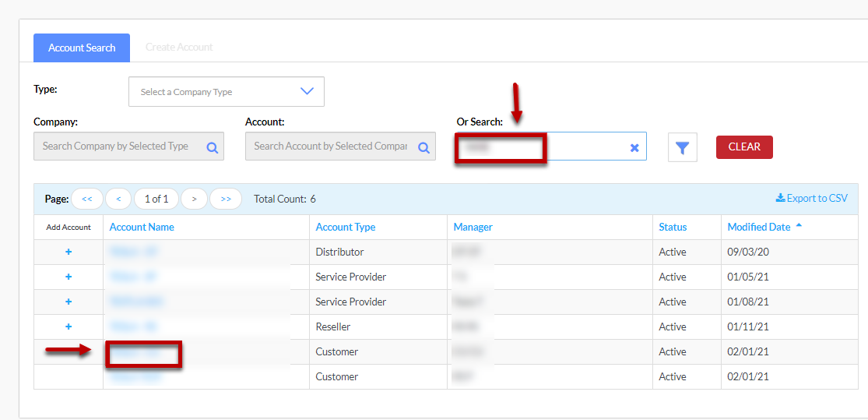Sort by Account Name column header
The width and height of the screenshot is (868, 420).
(x=142, y=227)
